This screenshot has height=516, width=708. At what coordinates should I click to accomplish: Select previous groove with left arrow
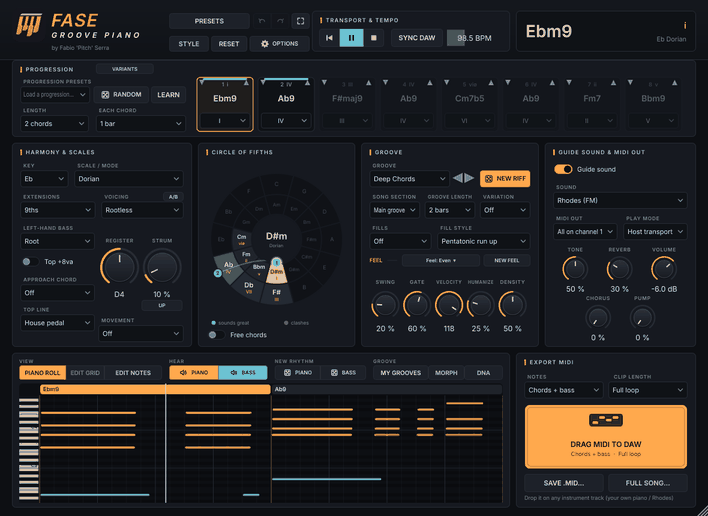(458, 178)
